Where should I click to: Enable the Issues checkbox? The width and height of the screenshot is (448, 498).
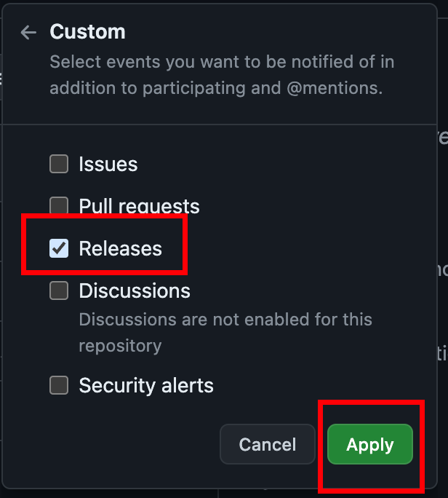tap(59, 164)
